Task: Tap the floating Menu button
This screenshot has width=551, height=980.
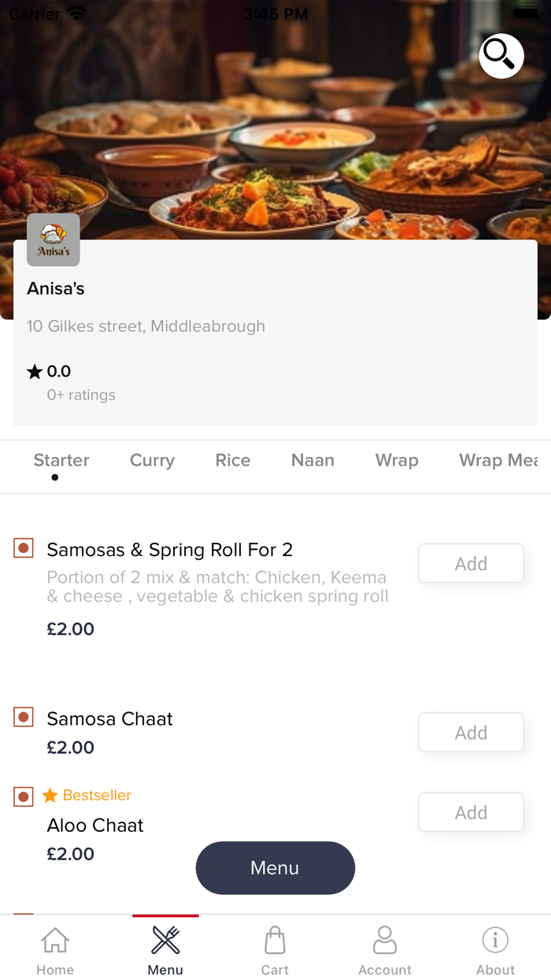Action: (275, 867)
